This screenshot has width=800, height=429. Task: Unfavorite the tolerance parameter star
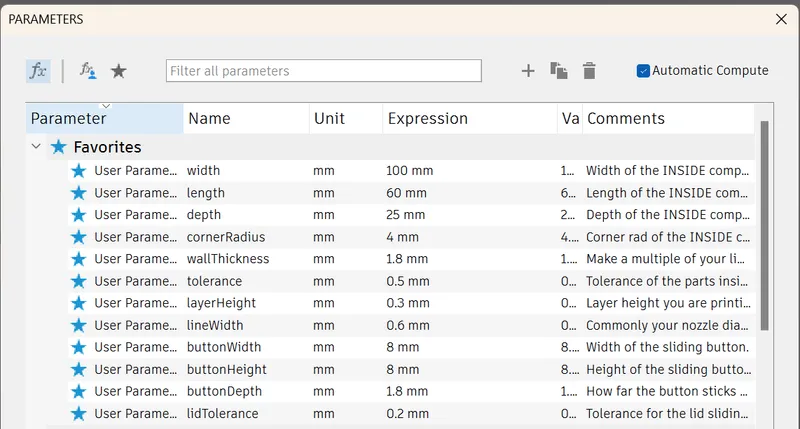pos(79,281)
